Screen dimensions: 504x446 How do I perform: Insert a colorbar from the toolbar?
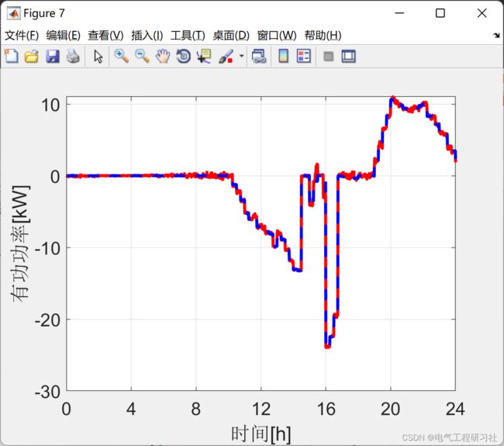click(283, 57)
